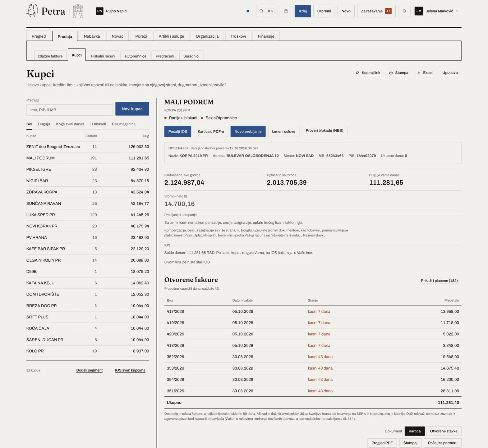The image size is (488, 448).
Task: Click the Izdaj button in header
Action: 302,11
